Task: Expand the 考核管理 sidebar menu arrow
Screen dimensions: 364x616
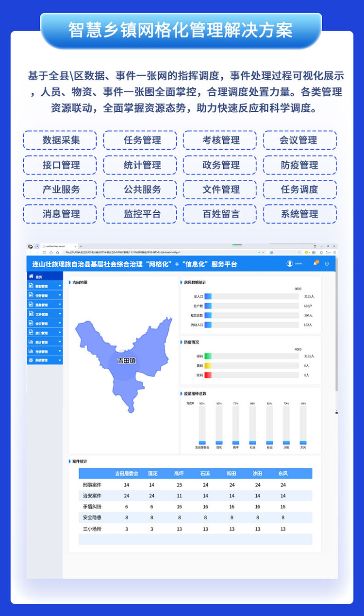Action: [60, 351]
